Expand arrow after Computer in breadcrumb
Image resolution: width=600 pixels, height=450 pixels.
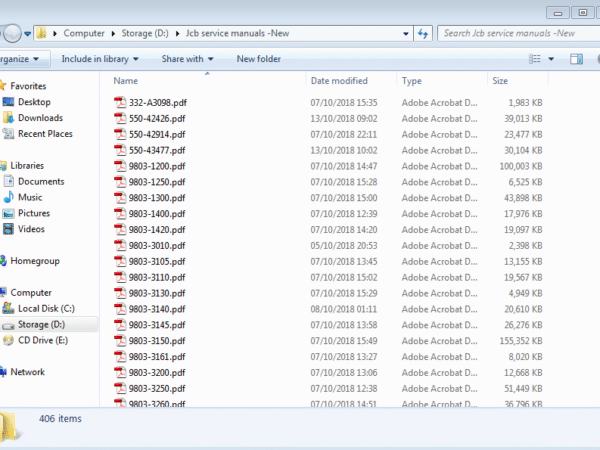point(113,33)
